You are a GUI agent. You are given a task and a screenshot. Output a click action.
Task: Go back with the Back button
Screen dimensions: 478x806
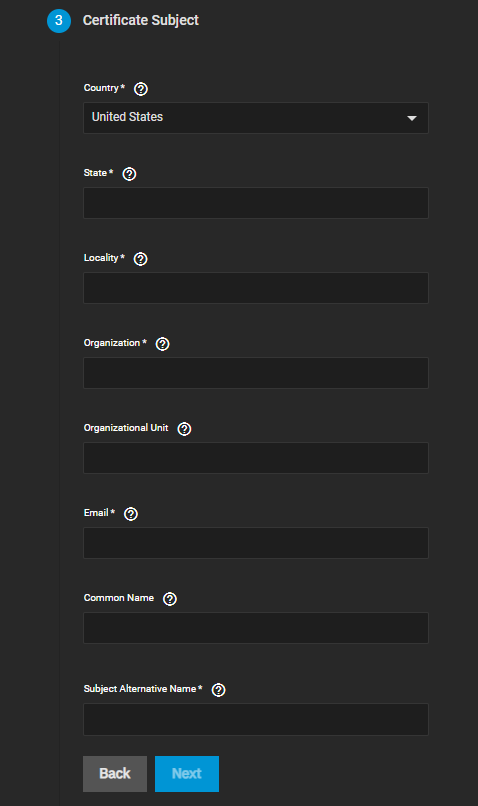coord(115,774)
